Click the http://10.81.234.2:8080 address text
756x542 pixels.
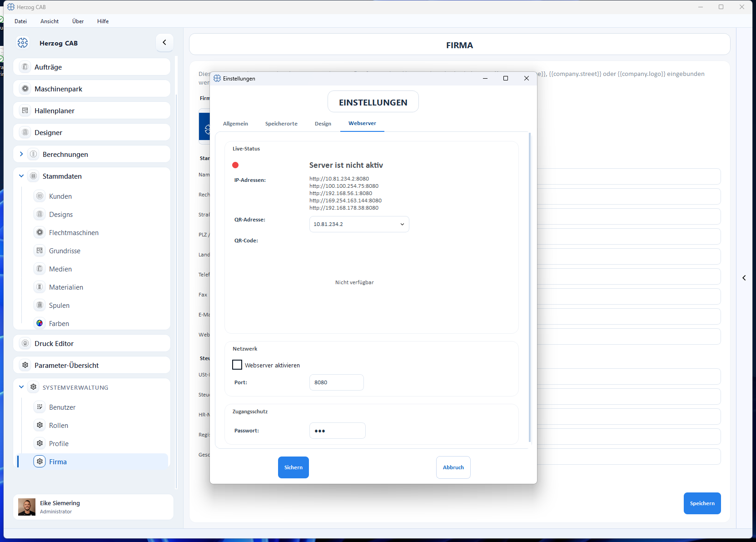pos(339,179)
